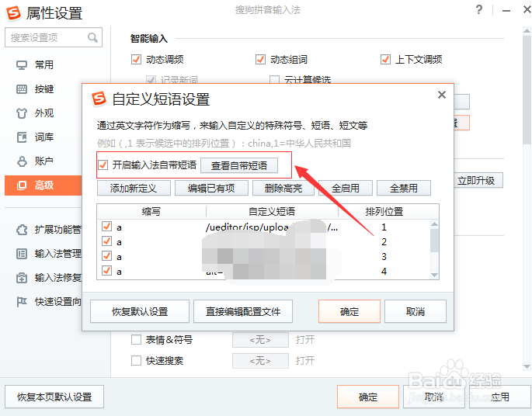
Task: Open 外观 settings section
Action: pyautogui.click(x=43, y=113)
